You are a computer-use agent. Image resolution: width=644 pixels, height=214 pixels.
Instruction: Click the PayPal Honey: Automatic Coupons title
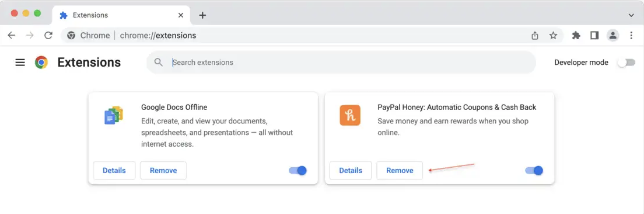click(457, 108)
